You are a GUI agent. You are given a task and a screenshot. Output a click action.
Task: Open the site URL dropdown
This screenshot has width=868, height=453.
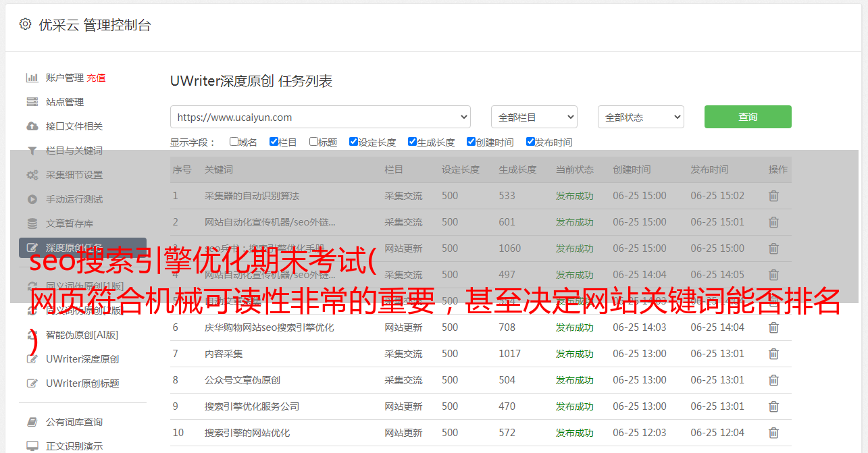[x=320, y=117]
